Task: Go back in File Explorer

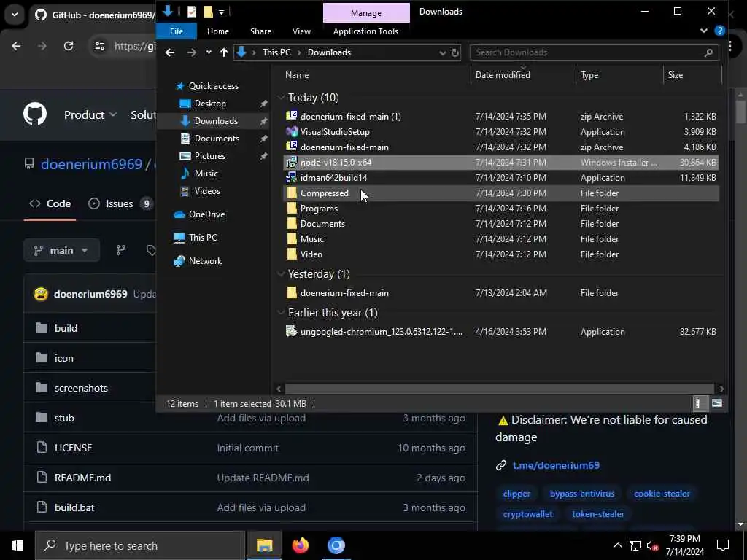Action: [x=170, y=52]
